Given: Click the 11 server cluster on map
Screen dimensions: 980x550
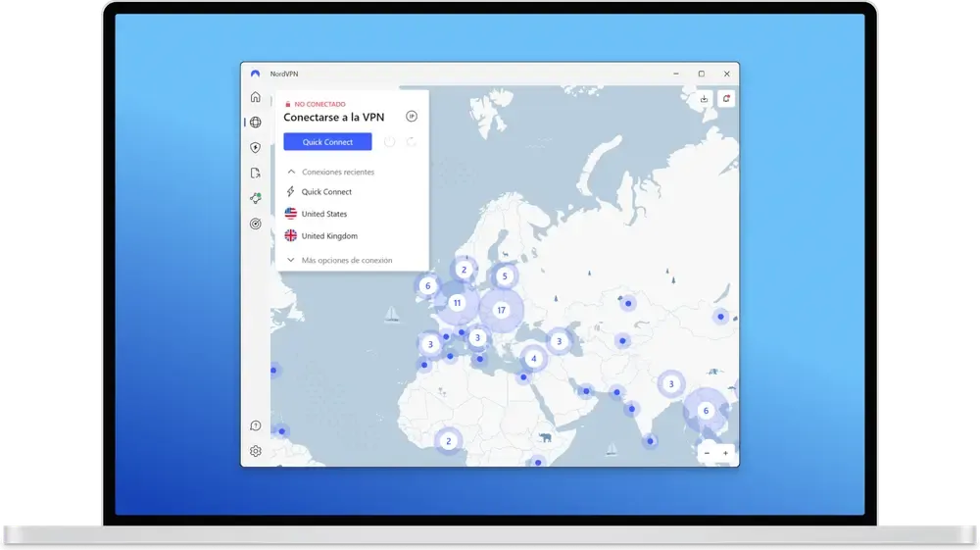Looking at the screenshot, I should pyautogui.click(x=457, y=303).
